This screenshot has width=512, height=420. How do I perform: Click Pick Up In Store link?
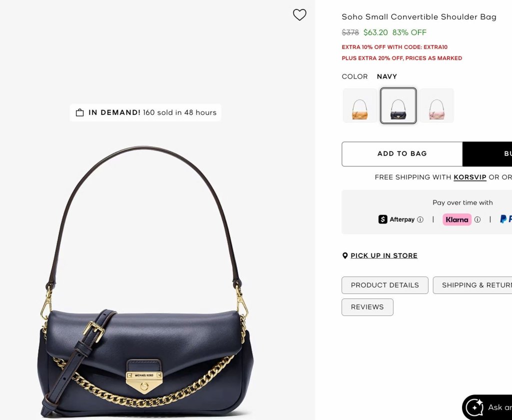tap(384, 255)
